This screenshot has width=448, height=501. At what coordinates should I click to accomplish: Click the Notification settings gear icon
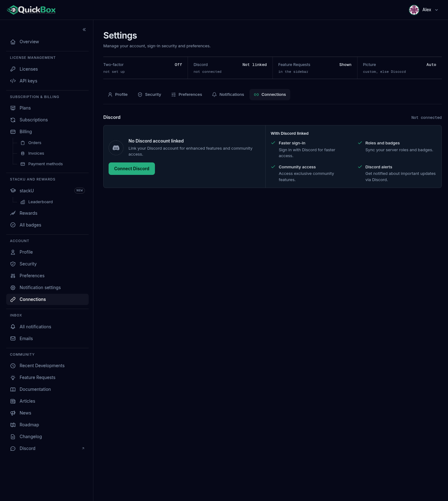click(13, 288)
